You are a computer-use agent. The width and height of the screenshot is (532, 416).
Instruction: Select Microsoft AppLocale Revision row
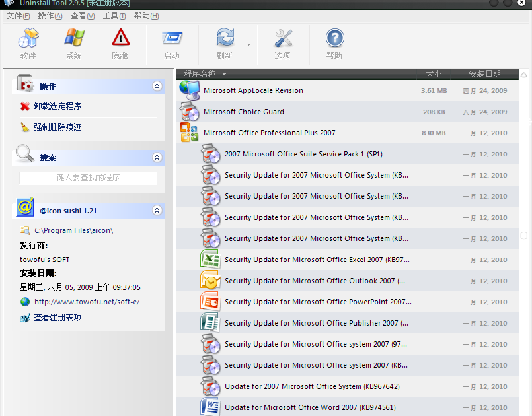tap(348, 90)
